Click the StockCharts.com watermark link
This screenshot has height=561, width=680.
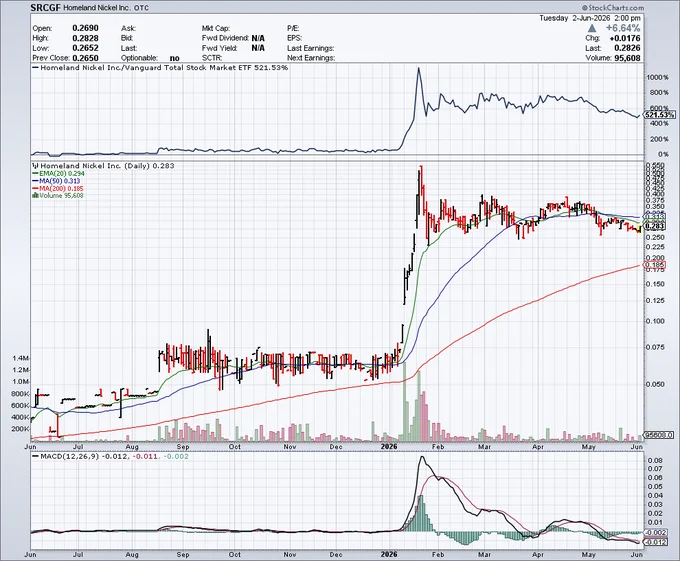coord(613,8)
